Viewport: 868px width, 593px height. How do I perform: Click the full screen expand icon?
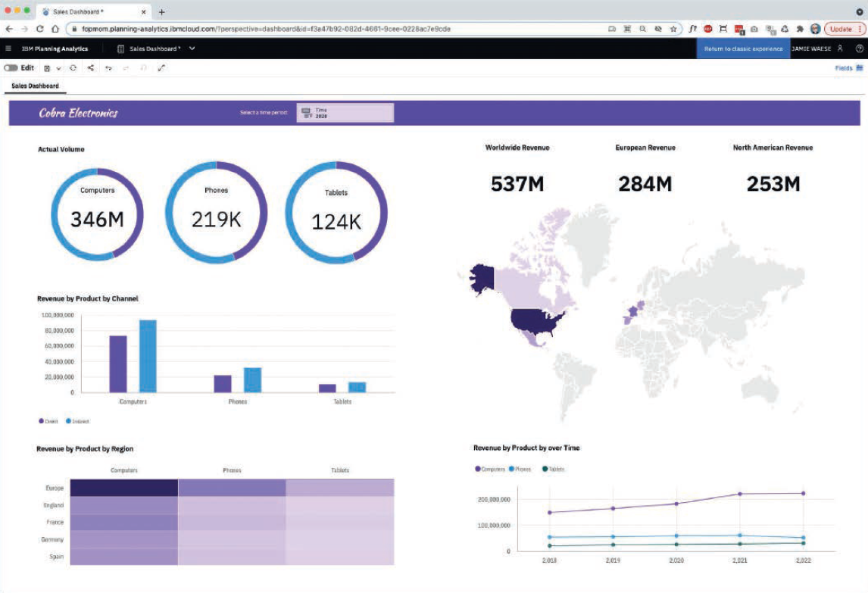[161, 67]
